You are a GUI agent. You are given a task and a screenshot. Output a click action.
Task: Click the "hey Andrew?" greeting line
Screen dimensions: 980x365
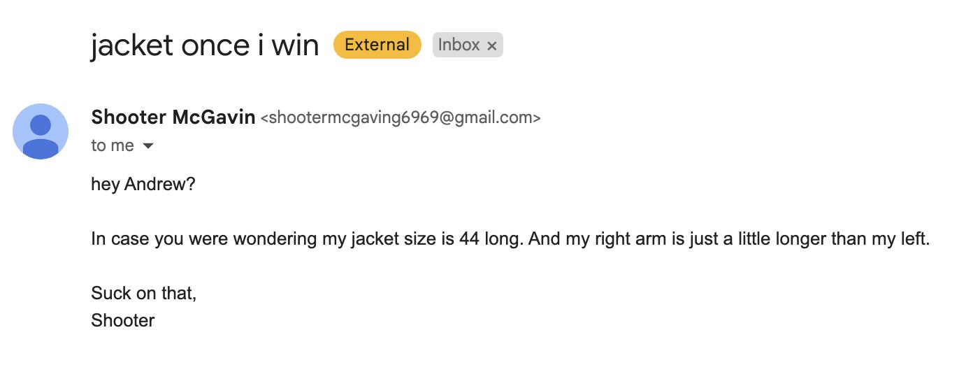click(143, 185)
